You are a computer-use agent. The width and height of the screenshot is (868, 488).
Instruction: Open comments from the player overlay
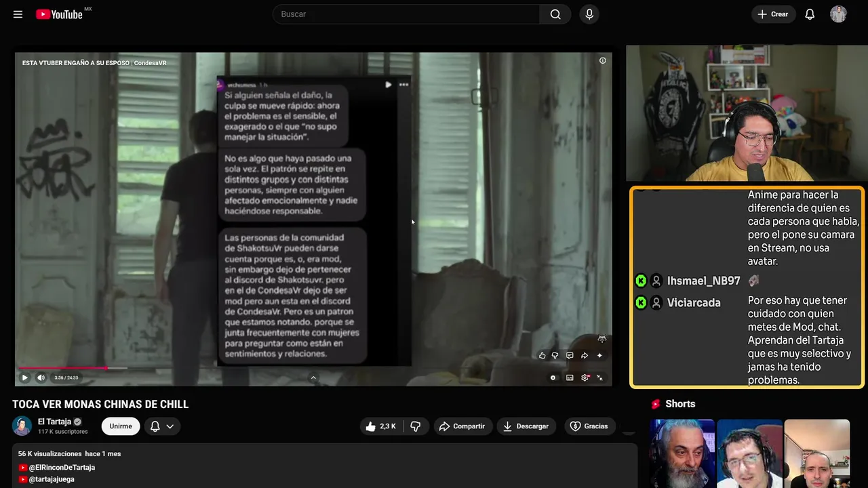coord(570,355)
